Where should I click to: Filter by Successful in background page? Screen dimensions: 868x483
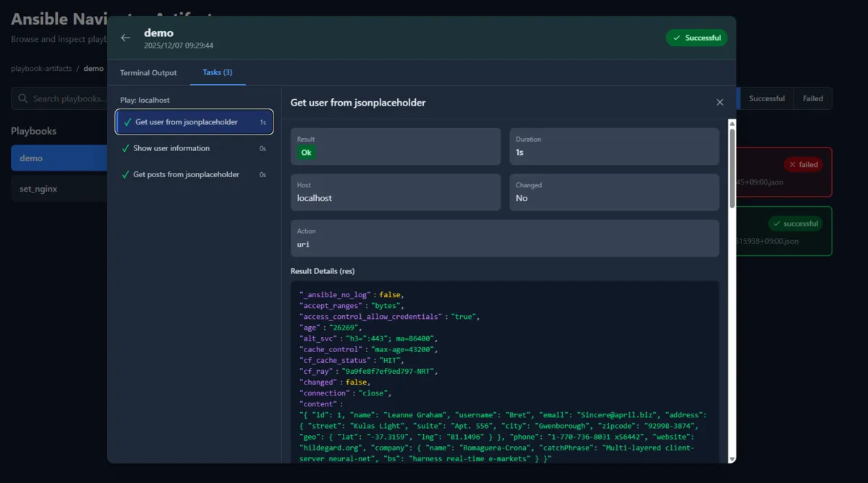(767, 98)
